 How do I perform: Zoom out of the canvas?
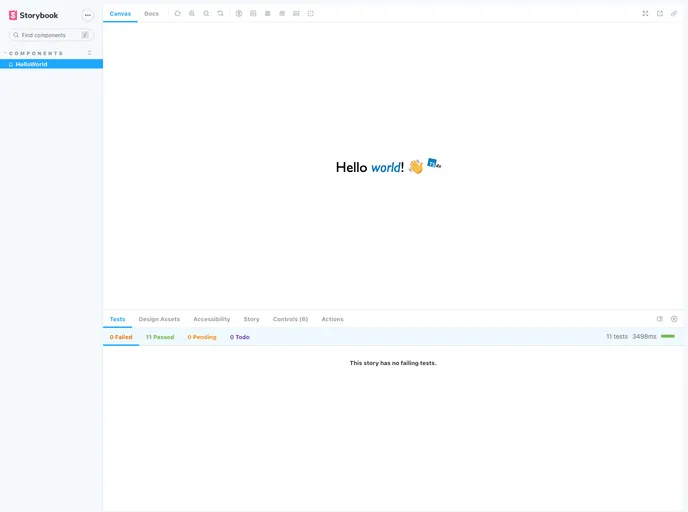[206, 13]
